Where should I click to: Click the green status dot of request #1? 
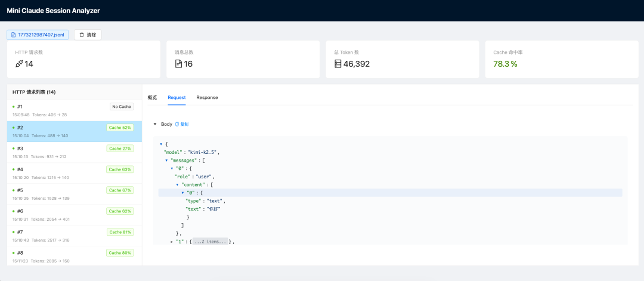tap(14, 106)
